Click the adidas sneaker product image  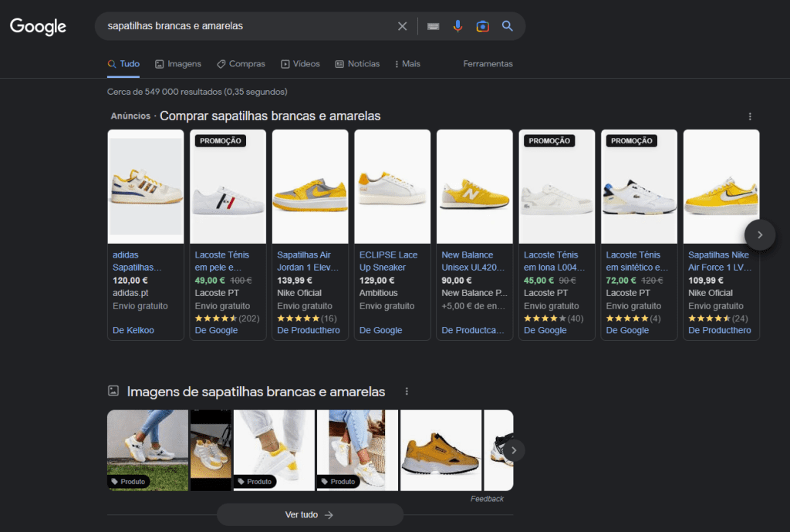pyautogui.click(x=146, y=187)
